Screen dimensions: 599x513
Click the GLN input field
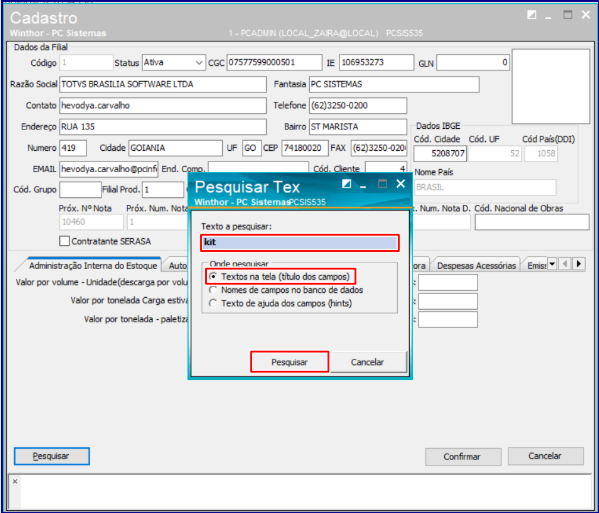pos(473,63)
